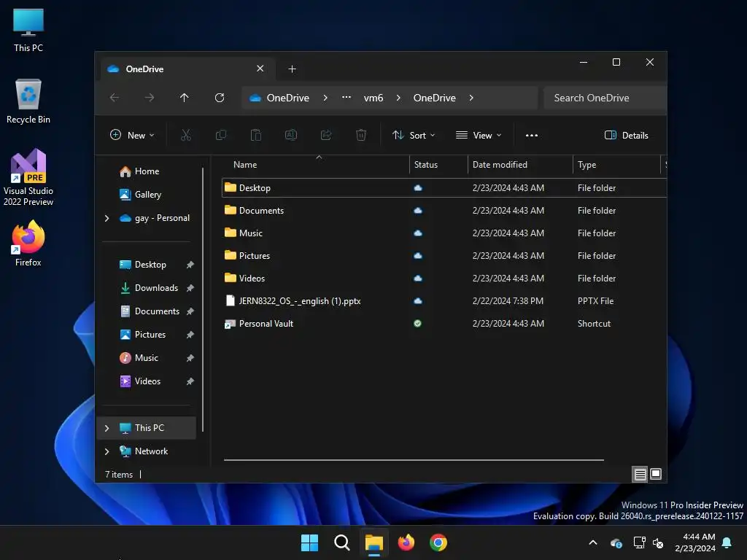Open pinned Pictures in sidebar
This screenshot has height=560, width=747.
pyautogui.click(x=150, y=335)
